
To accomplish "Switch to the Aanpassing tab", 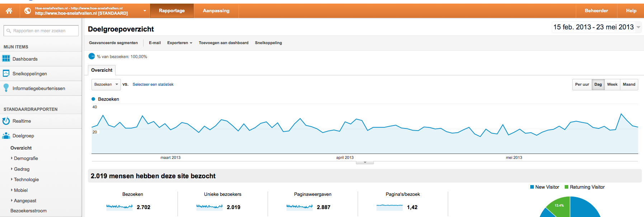I will (216, 11).
